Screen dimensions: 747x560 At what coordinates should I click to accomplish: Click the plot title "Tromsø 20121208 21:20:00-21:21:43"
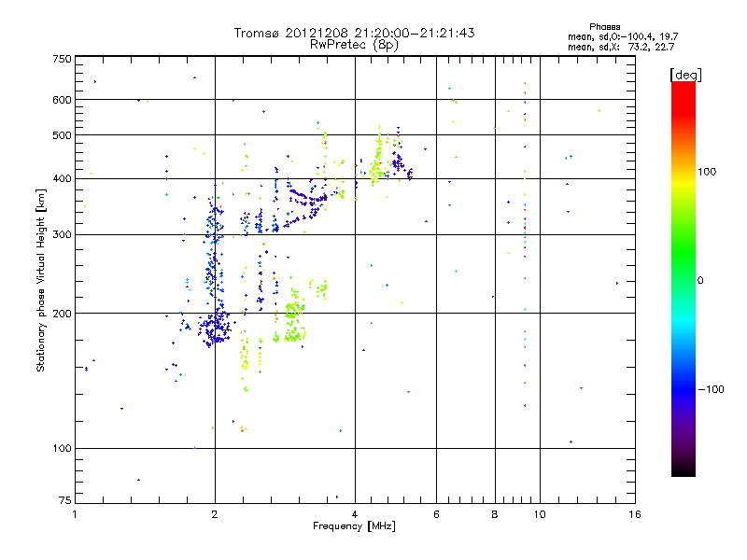pyautogui.click(x=355, y=33)
